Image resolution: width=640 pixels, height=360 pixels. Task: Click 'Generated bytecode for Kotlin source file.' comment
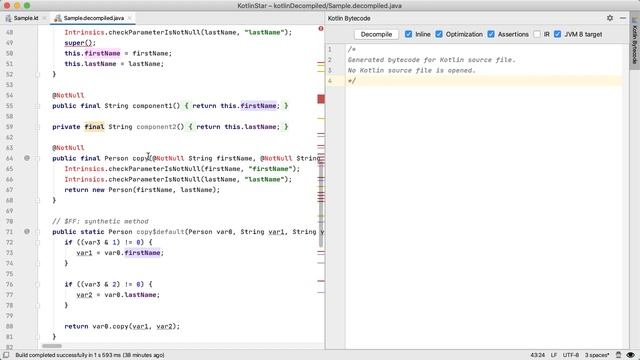pos(431,60)
